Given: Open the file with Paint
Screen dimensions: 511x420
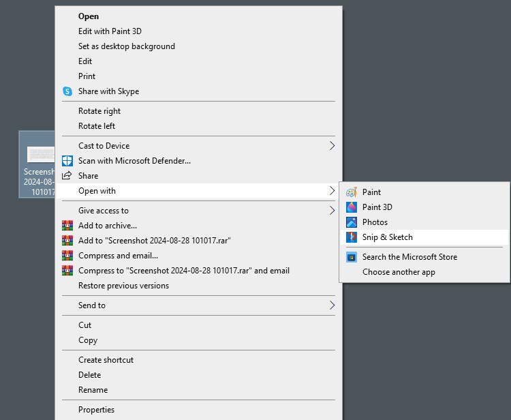Looking at the screenshot, I should click(424, 192).
